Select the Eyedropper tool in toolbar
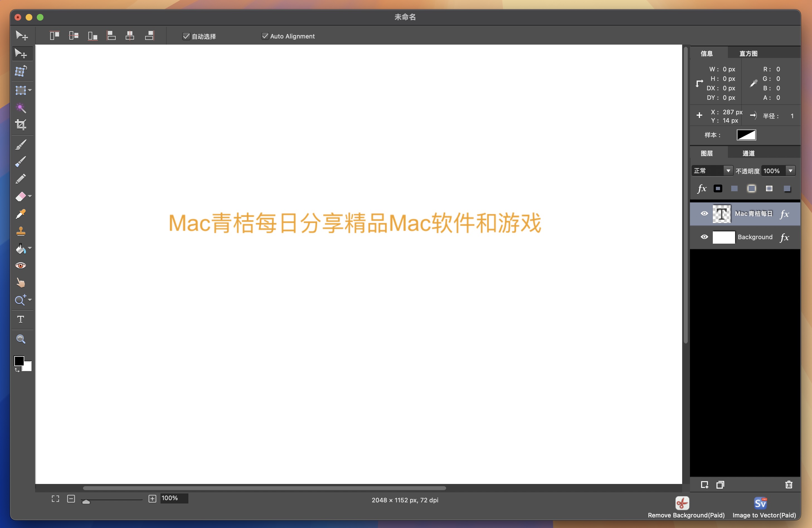This screenshot has width=812, height=528. [21, 214]
